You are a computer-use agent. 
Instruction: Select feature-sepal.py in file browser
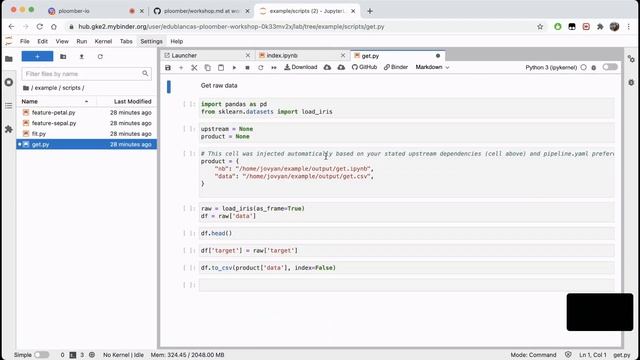[87, 123]
